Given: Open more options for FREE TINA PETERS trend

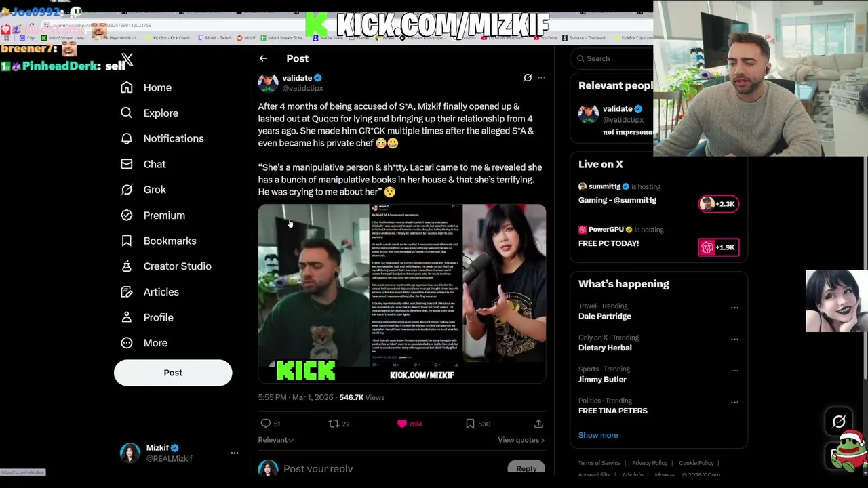Looking at the screenshot, I should [x=734, y=402].
